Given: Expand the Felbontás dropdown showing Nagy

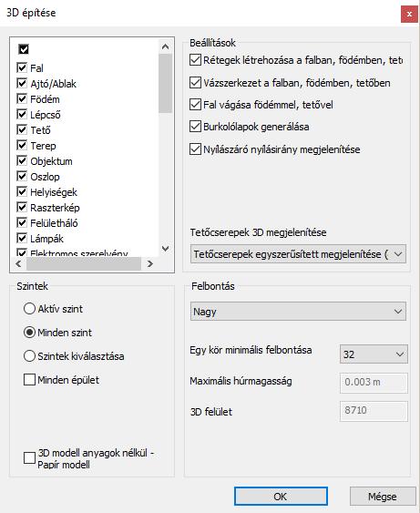Looking at the screenshot, I should (x=298, y=311).
